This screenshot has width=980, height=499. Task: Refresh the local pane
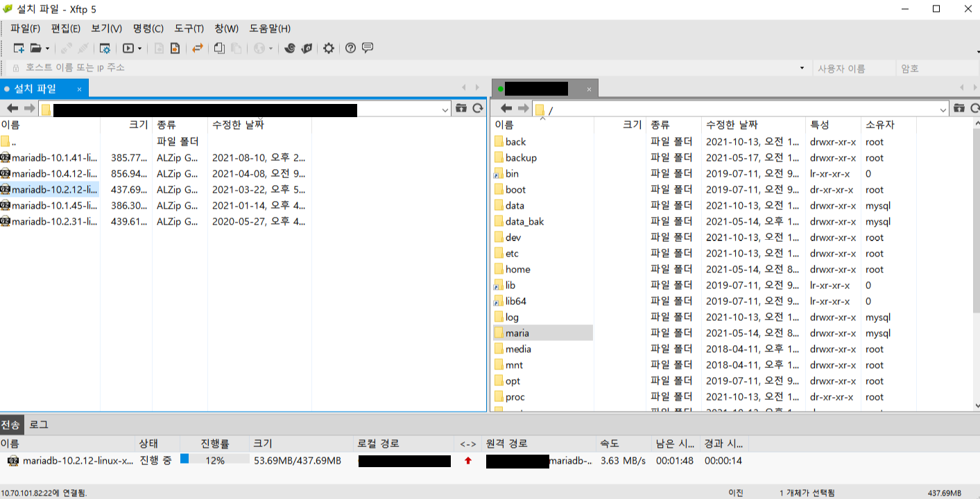(478, 108)
